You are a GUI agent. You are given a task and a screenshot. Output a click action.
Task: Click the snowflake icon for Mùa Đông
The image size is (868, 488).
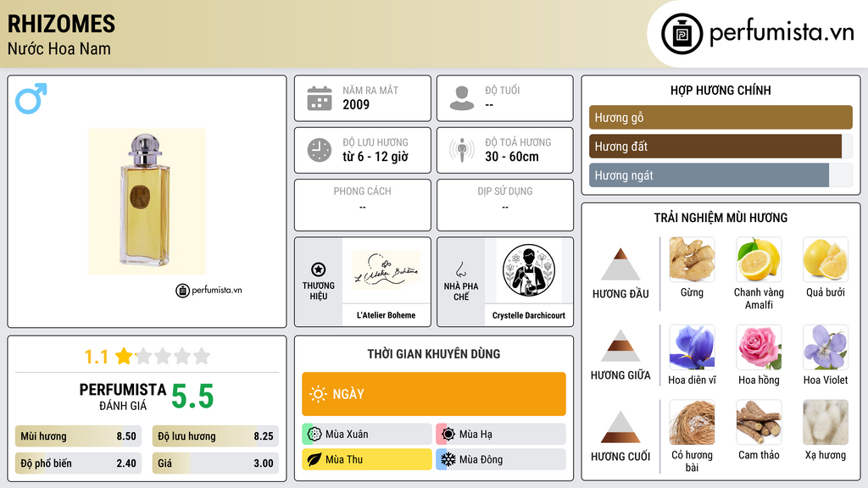tap(448, 459)
